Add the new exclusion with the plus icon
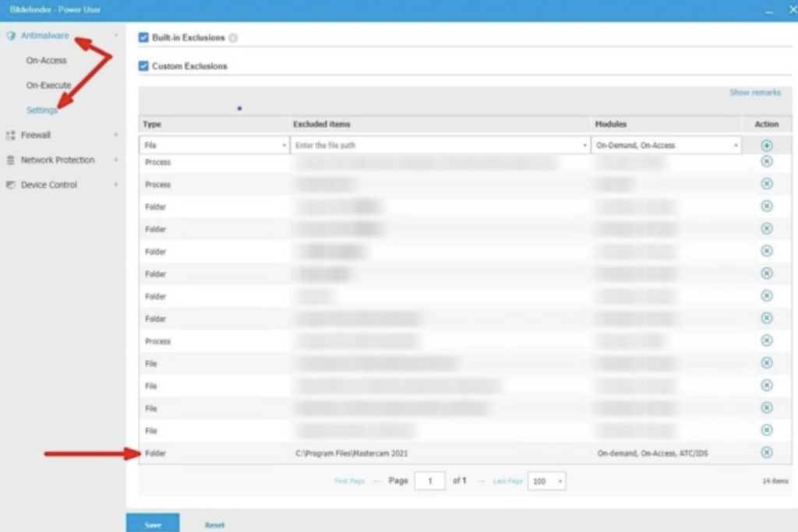The image size is (798, 532). point(767,146)
